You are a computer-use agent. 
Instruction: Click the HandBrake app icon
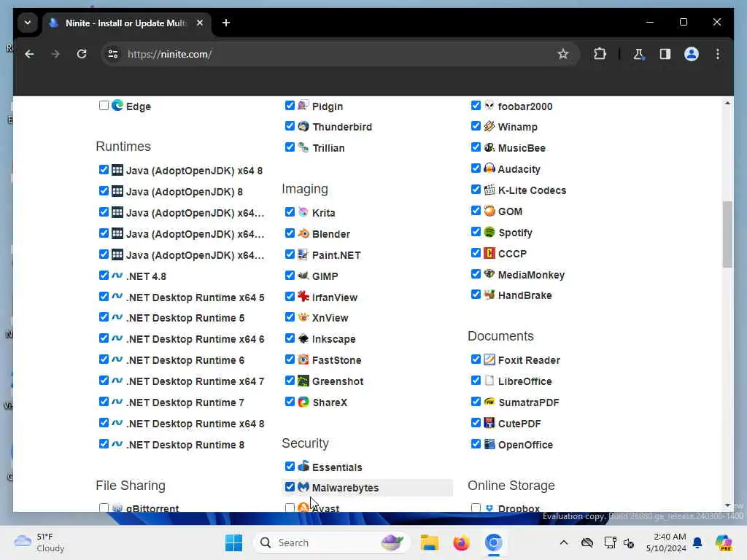pos(489,295)
